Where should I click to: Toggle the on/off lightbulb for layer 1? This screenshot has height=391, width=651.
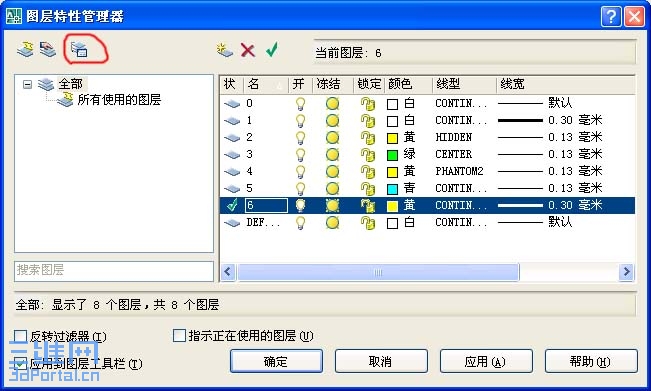[300, 121]
